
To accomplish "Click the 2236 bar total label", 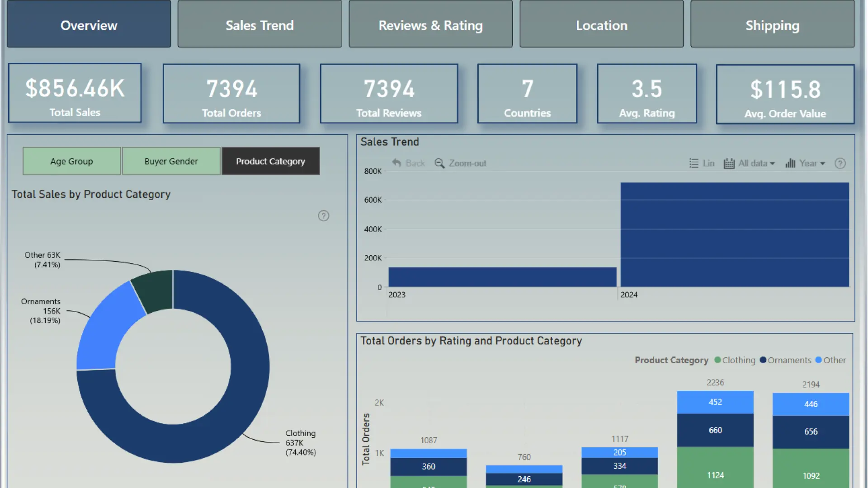I will 715,383.
